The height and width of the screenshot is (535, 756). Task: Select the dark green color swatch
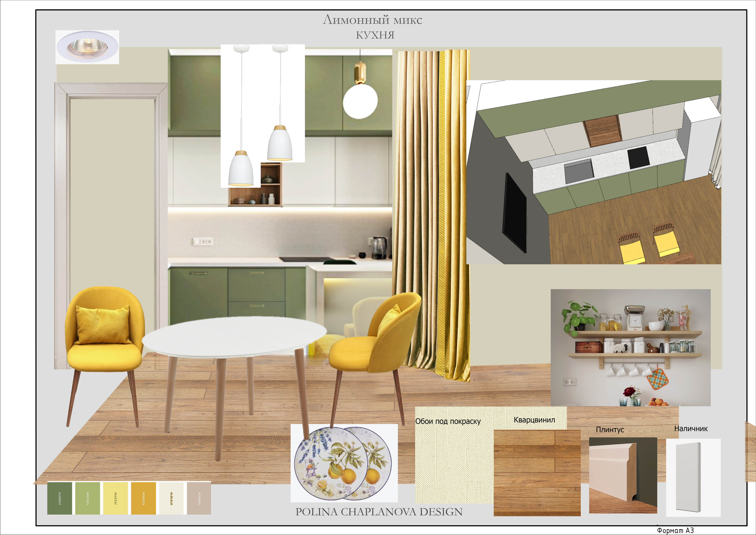pyautogui.click(x=60, y=498)
